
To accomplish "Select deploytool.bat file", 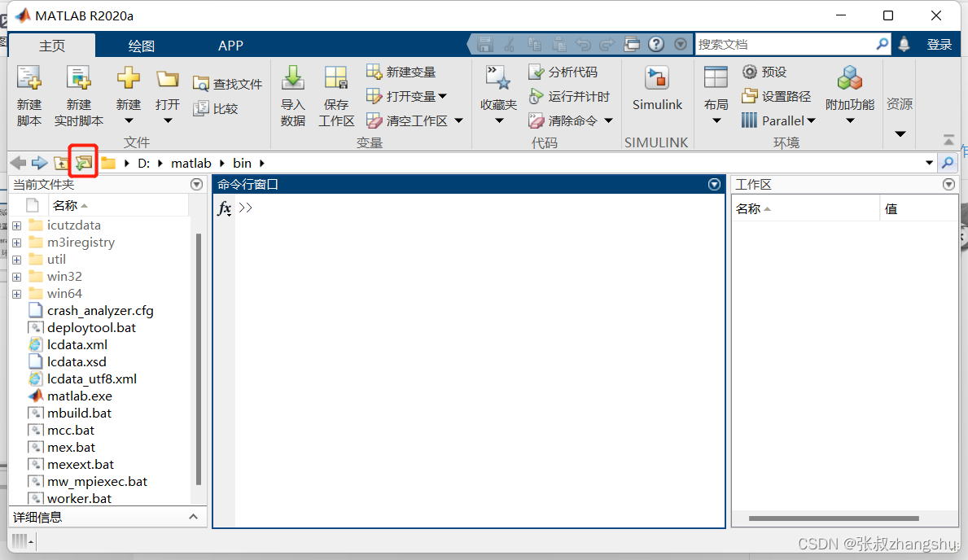I will (x=91, y=328).
